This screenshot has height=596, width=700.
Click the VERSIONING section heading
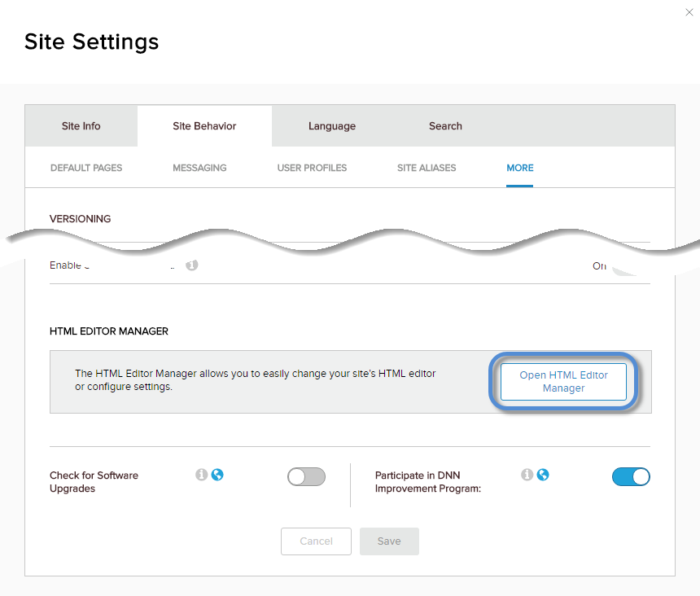[81, 219]
